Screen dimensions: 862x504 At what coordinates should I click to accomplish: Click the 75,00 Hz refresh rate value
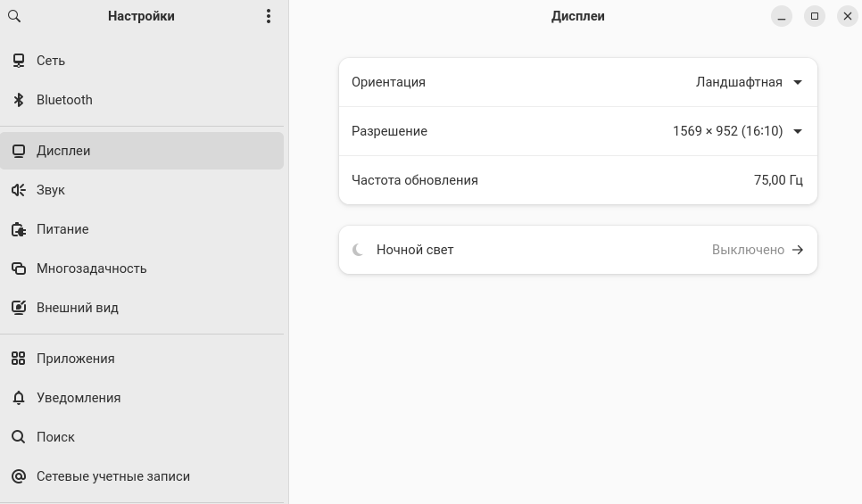point(778,180)
